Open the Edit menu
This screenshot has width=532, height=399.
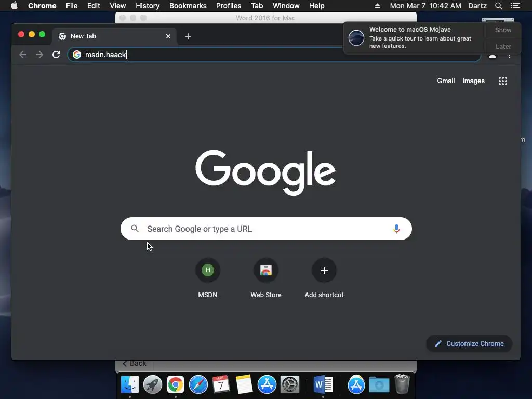point(94,6)
